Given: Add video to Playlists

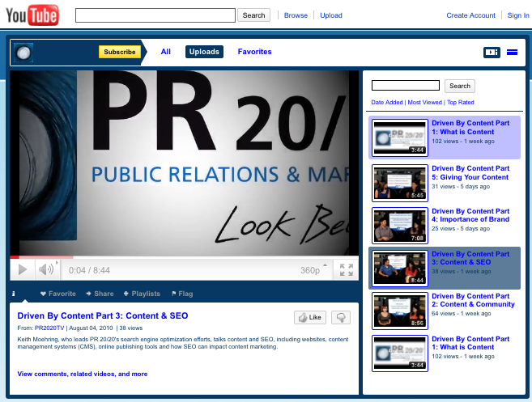Looking at the screenshot, I should [142, 294].
